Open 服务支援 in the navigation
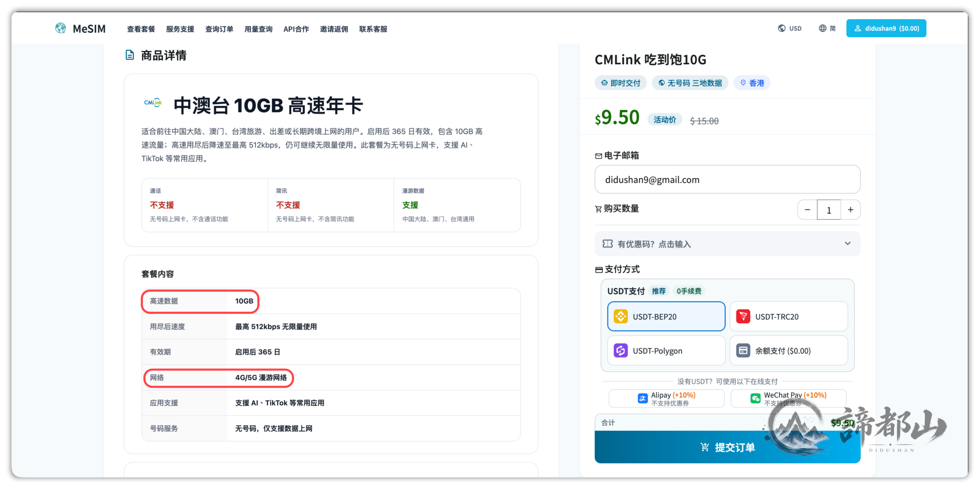This screenshot has height=489, width=980. pos(180,29)
